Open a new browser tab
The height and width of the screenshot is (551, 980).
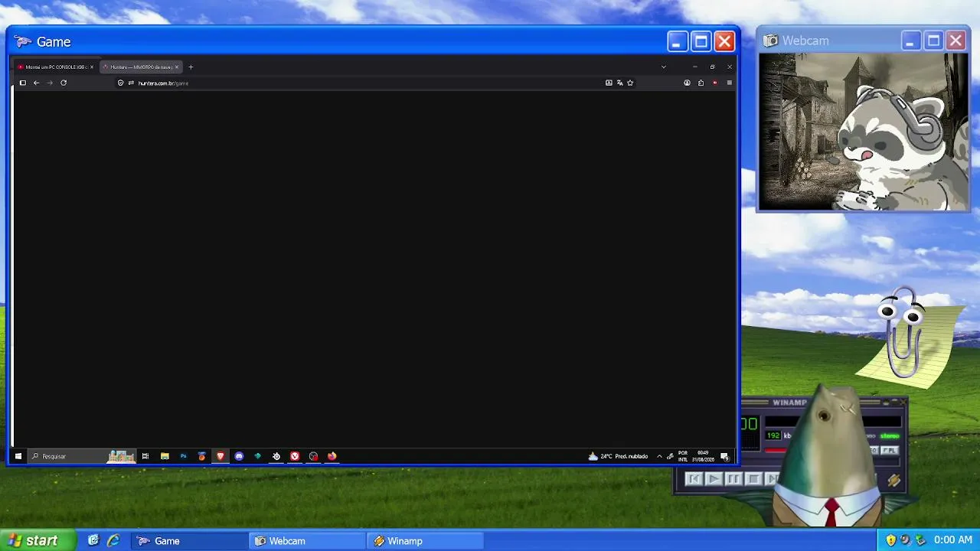[x=191, y=67]
